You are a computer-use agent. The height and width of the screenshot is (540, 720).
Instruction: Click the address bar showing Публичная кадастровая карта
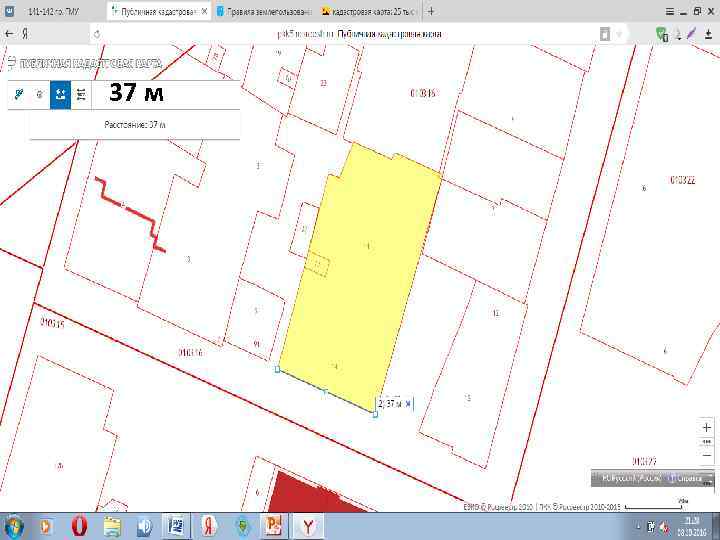[359, 34]
